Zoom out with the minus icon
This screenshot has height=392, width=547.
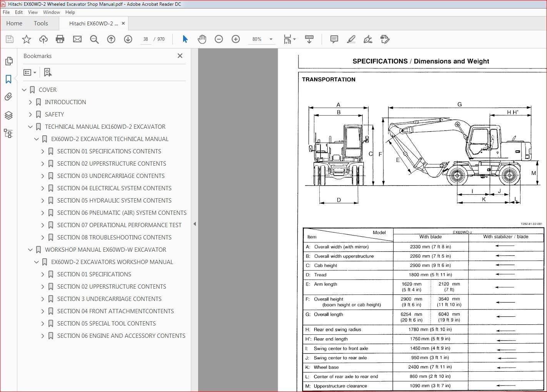pyautogui.click(x=219, y=39)
